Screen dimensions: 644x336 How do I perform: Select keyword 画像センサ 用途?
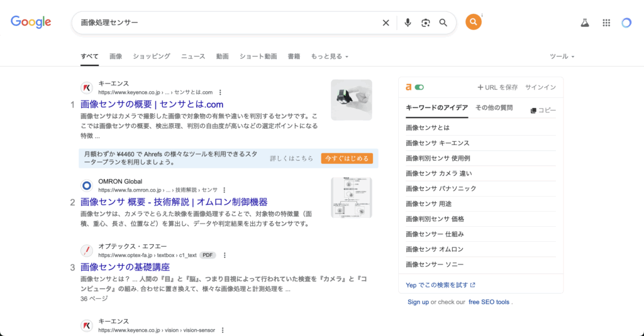428,203
